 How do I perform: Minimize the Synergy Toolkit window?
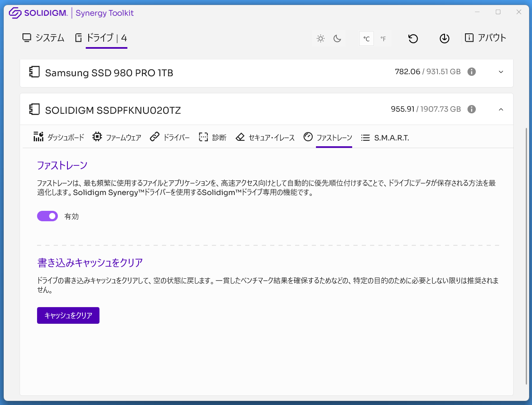pos(477,12)
